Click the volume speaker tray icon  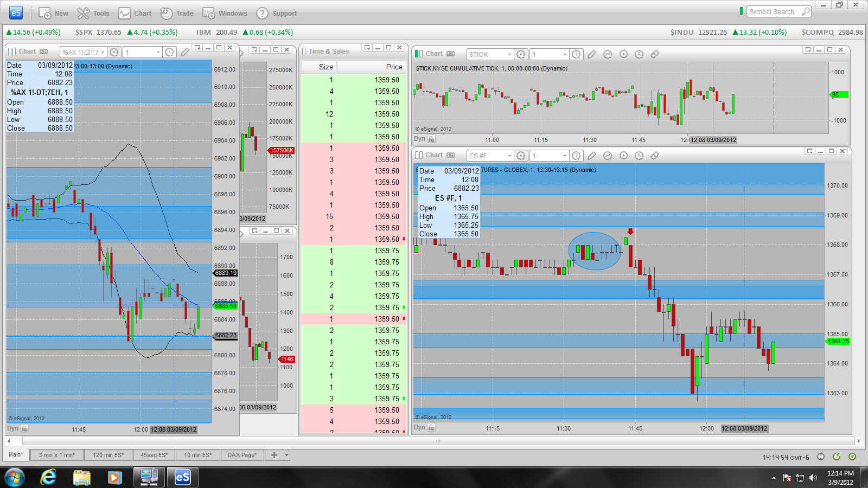pos(813,478)
